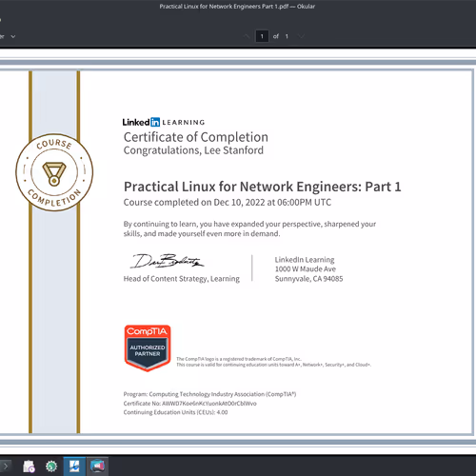The height and width of the screenshot is (476, 476).
Task: Click the total page count '1' in the toolbar
Action: (x=287, y=36)
